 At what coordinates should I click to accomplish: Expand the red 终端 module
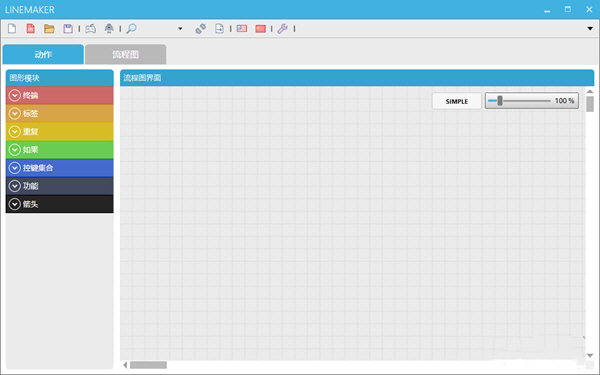(59, 95)
